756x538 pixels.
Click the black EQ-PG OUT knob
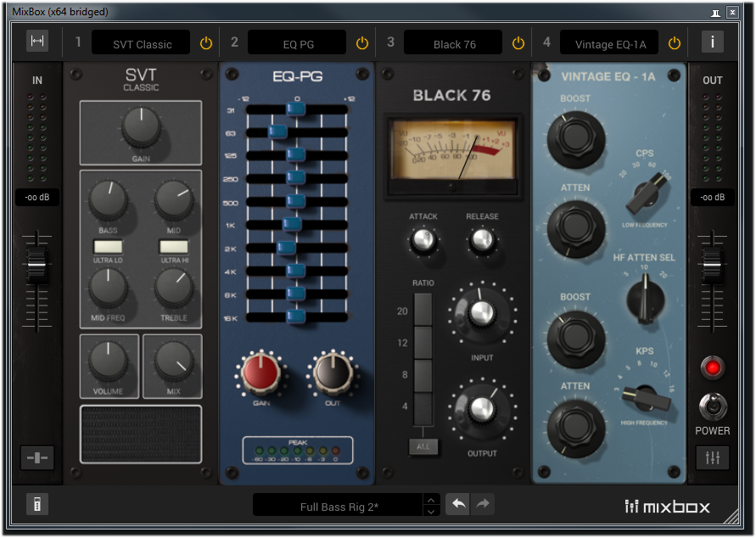pos(333,373)
